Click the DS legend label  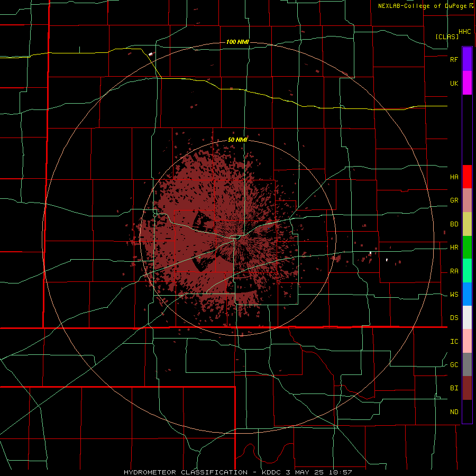coord(454,318)
